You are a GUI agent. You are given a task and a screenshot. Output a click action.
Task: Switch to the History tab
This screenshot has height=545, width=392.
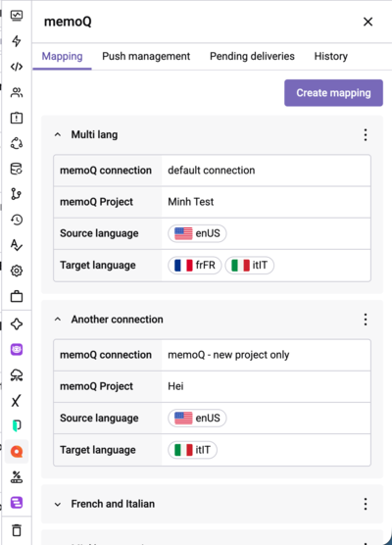coord(331,56)
